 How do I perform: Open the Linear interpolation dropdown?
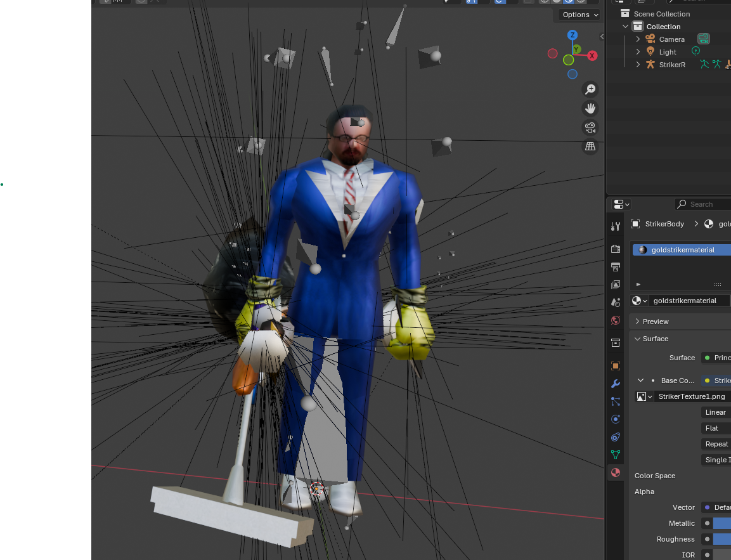click(716, 412)
